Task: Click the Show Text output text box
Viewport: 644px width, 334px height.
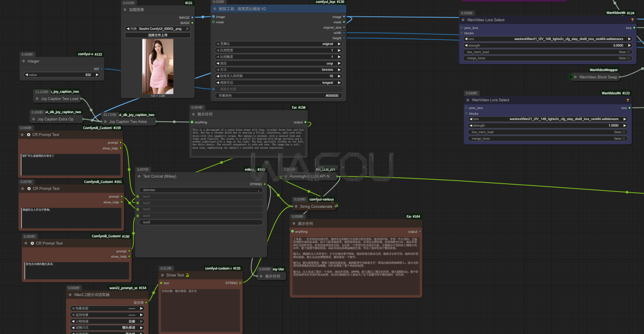Action: coord(201,311)
